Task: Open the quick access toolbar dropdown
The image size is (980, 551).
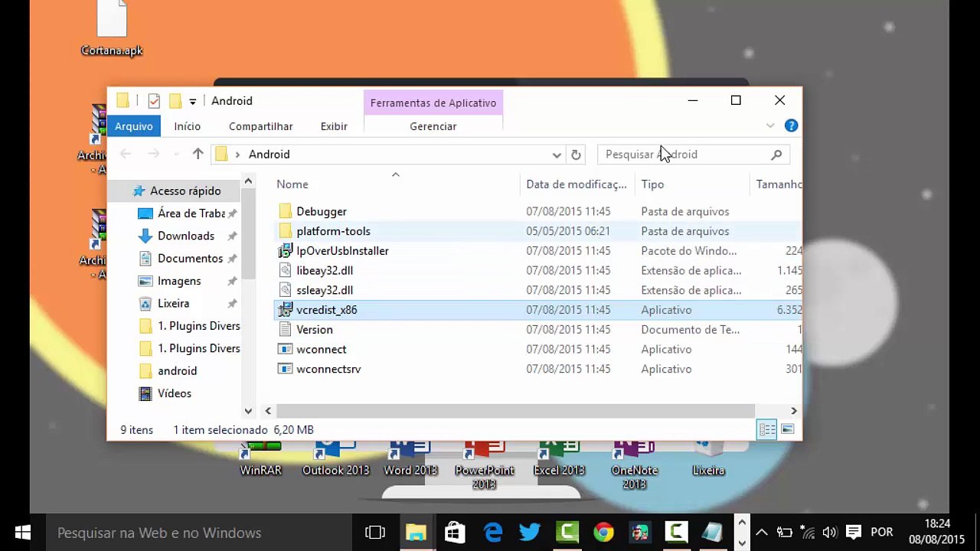Action: point(192,102)
